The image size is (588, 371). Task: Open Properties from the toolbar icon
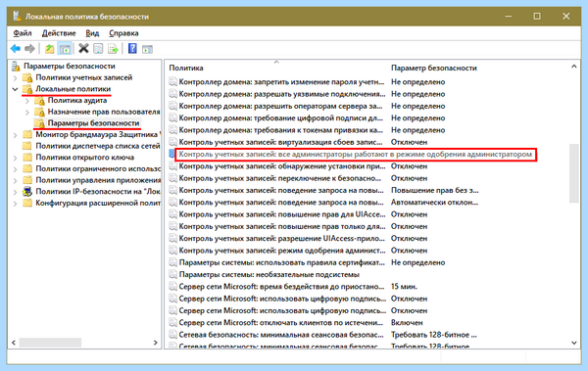click(98, 49)
